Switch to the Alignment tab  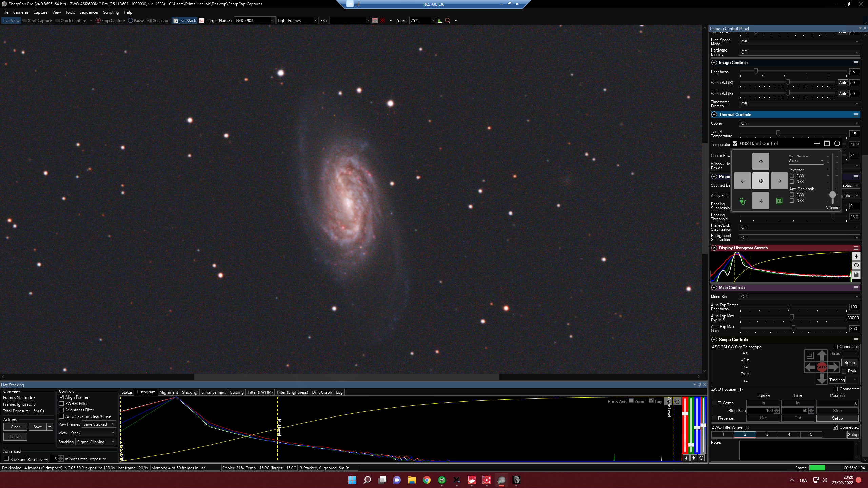click(169, 392)
